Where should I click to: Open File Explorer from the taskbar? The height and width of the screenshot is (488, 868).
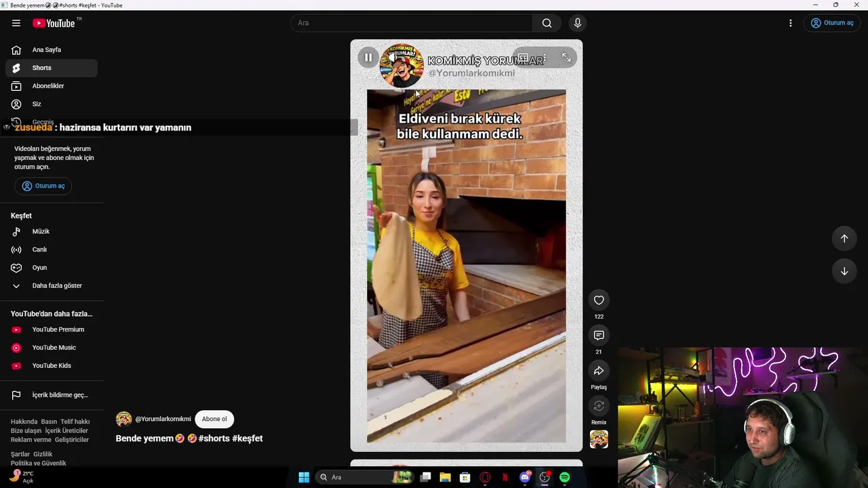click(x=445, y=477)
